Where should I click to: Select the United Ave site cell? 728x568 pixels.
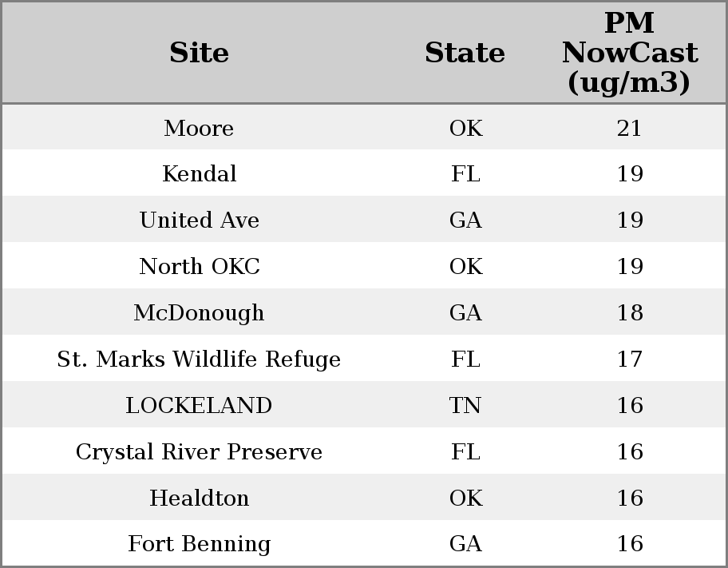(x=199, y=220)
